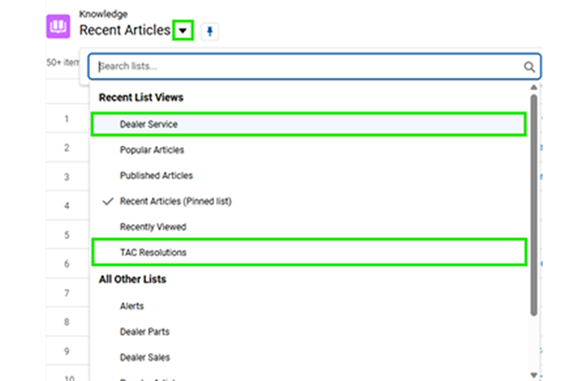Image resolution: width=588 pixels, height=381 pixels.
Task: Select the Dealer Service list view
Action: pyautogui.click(x=149, y=125)
